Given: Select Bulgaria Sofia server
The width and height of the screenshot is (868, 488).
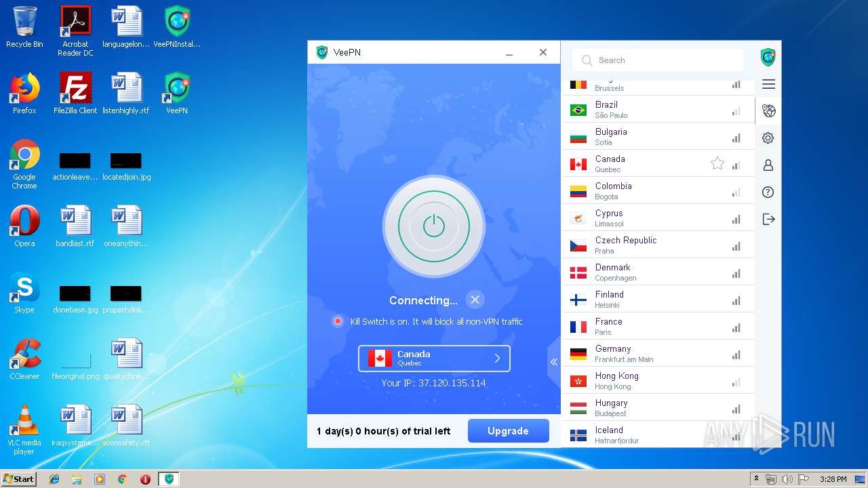Looking at the screenshot, I should [x=658, y=136].
